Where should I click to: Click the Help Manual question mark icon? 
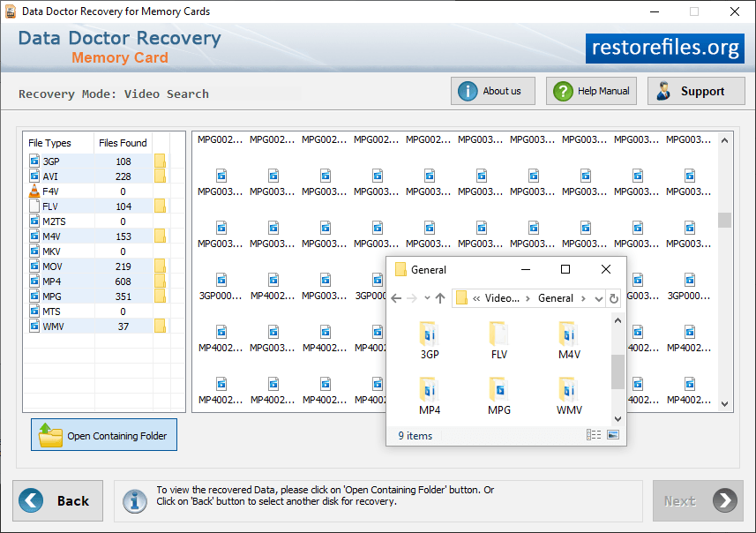click(x=563, y=91)
